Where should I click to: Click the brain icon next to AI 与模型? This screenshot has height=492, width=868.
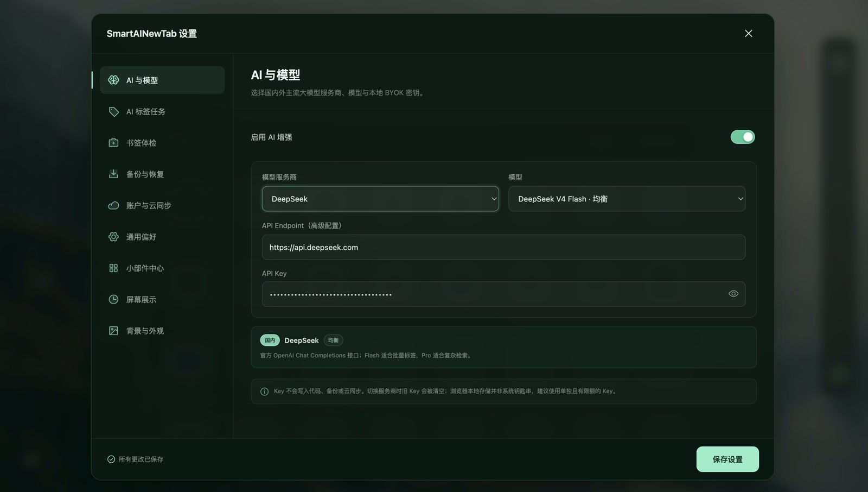click(113, 80)
